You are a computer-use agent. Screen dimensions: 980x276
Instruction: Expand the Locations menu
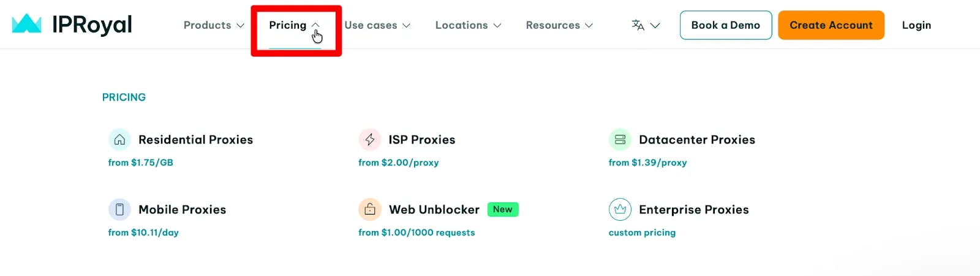pos(468,25)
